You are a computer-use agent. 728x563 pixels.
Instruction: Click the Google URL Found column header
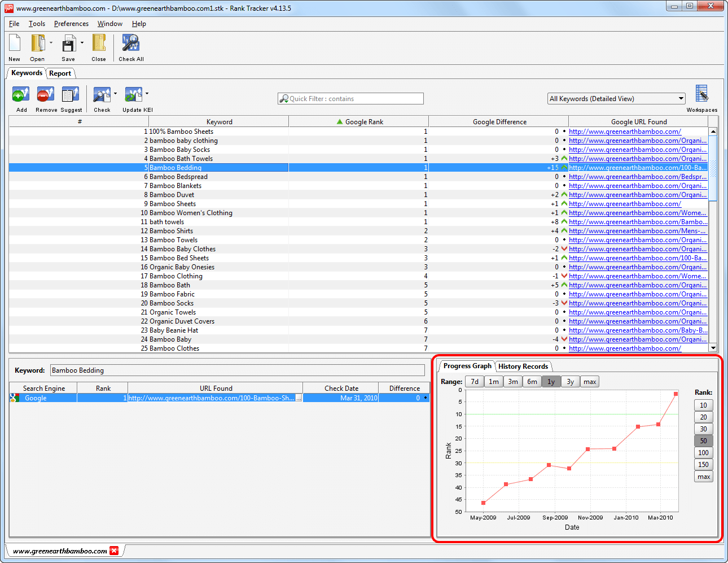click(639, 121)
